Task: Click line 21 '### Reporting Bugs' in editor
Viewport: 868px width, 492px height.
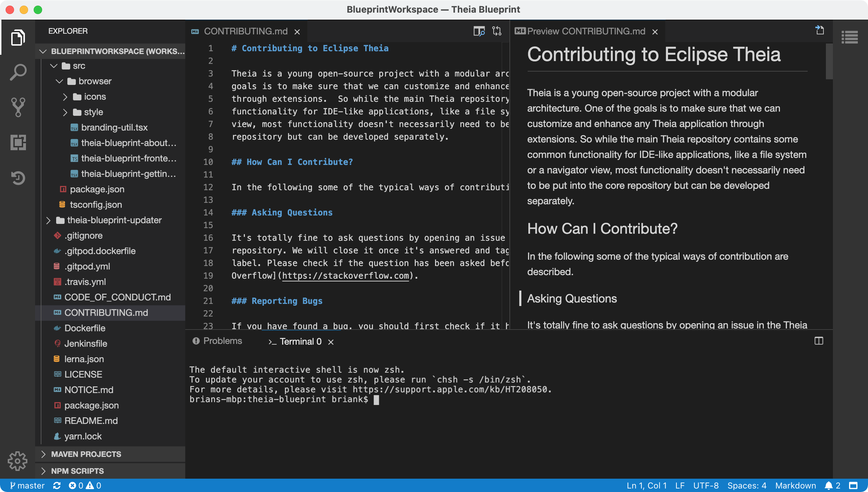Action: coord(277,301)
